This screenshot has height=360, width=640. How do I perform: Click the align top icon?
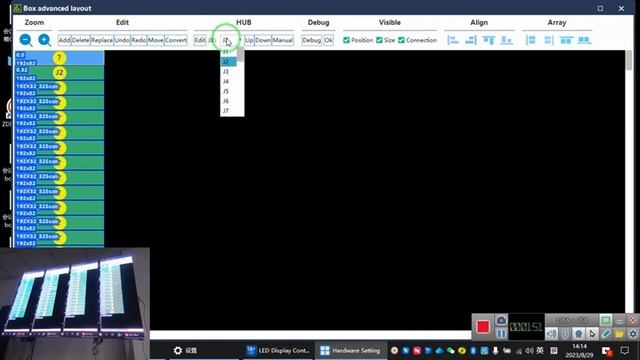click(489, 40)
